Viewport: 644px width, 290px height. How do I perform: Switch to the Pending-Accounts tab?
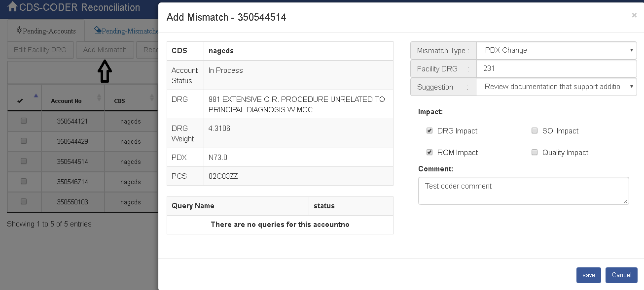(46, 31)
